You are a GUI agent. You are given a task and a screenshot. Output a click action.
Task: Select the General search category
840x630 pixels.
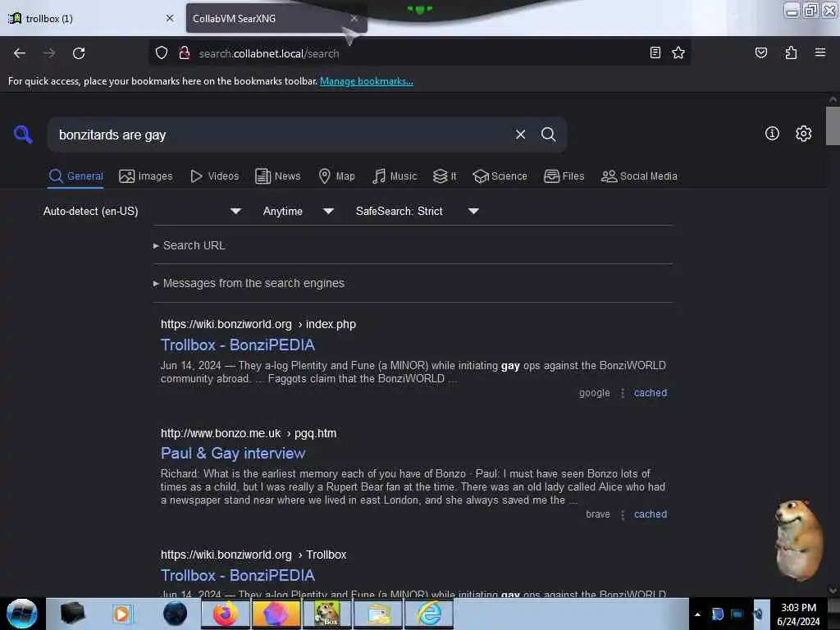click(75, 176)
